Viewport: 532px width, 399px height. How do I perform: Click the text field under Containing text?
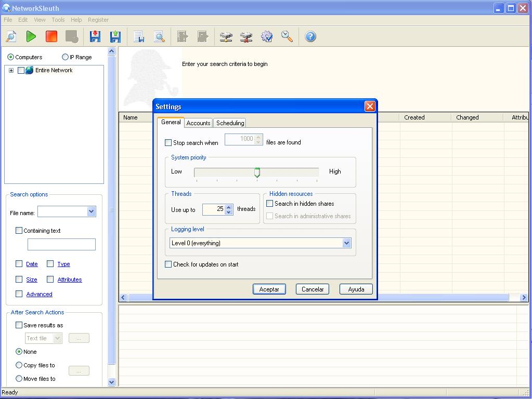(x=61, y=244)
